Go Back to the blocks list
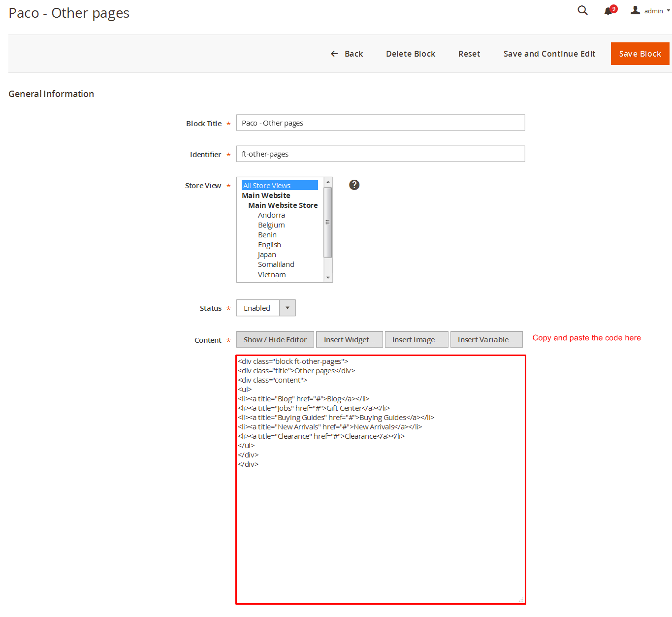The height and width of the screenshot is (617, 672). 347,54
